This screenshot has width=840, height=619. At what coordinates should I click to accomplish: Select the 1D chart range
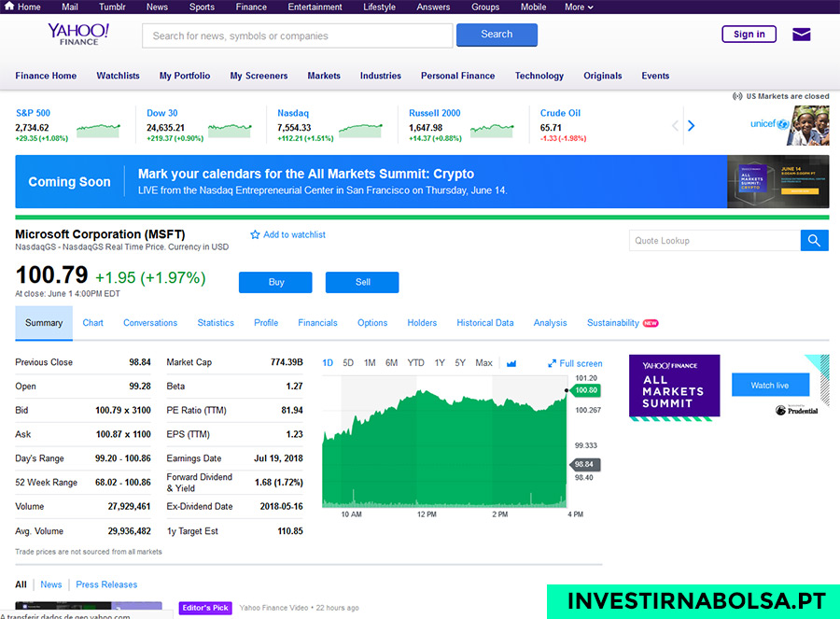[328, 363]
